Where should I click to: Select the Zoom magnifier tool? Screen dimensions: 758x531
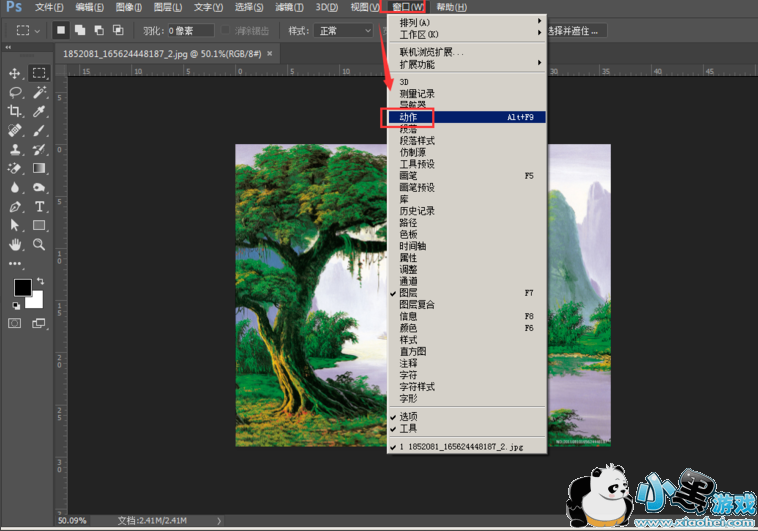(x=39, y=244)
